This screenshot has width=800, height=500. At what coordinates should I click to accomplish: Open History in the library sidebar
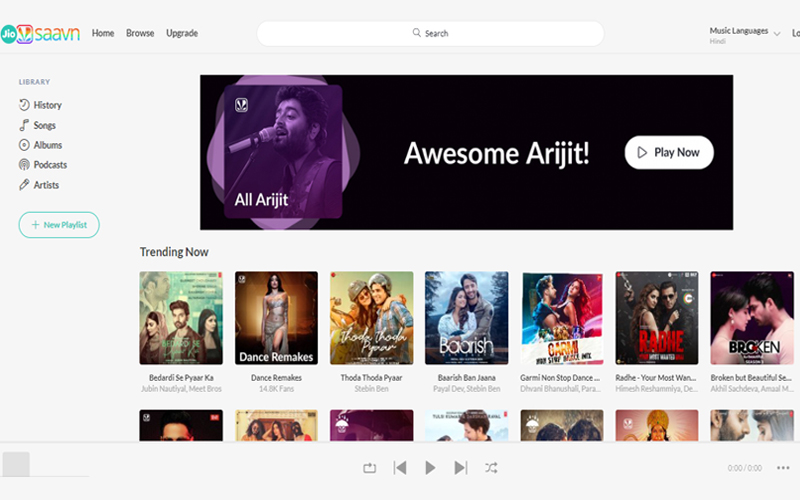[x=46, y=105]
